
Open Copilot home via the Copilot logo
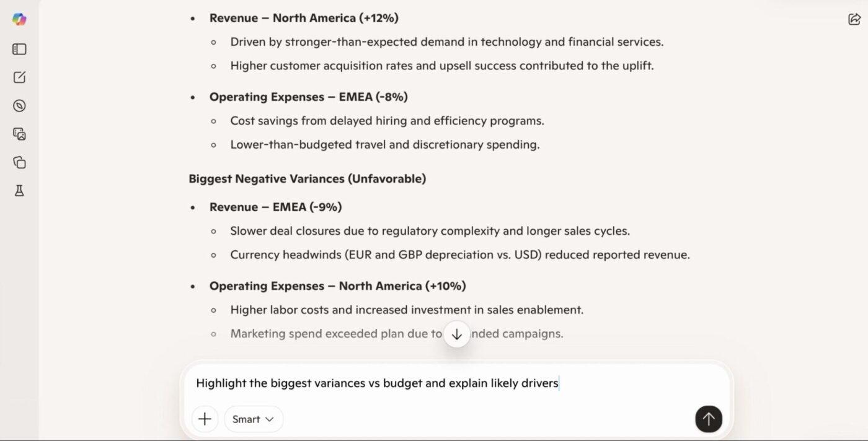click(19, 19)
